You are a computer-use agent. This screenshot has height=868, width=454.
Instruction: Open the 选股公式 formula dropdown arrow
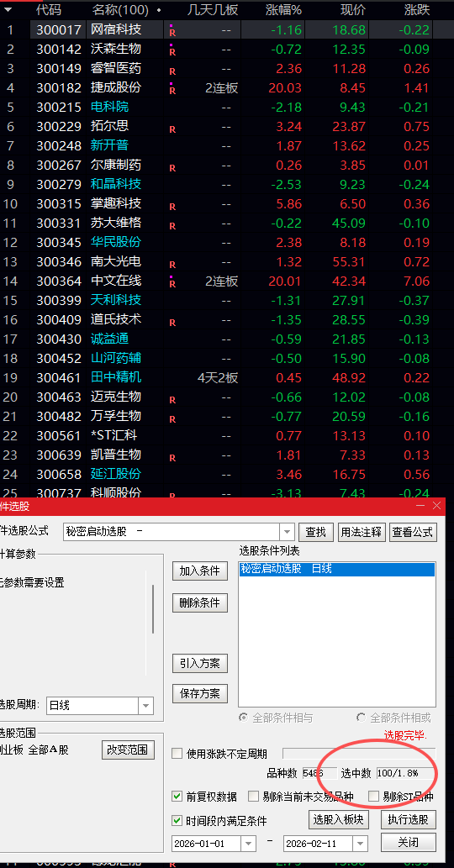288,533
